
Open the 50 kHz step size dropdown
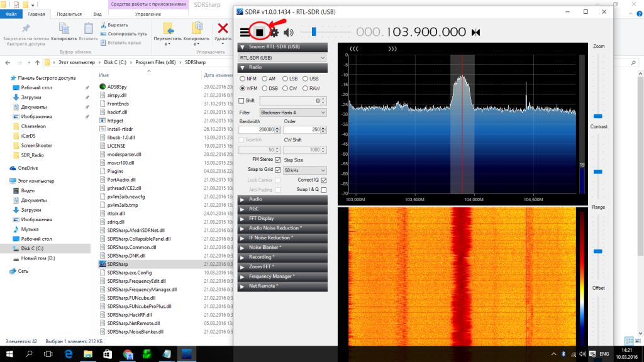pyautogui.click(x=304, y=170)
